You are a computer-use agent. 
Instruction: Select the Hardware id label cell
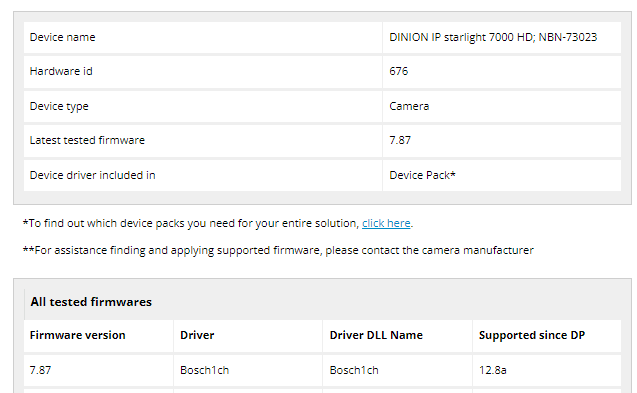(203, 72)
